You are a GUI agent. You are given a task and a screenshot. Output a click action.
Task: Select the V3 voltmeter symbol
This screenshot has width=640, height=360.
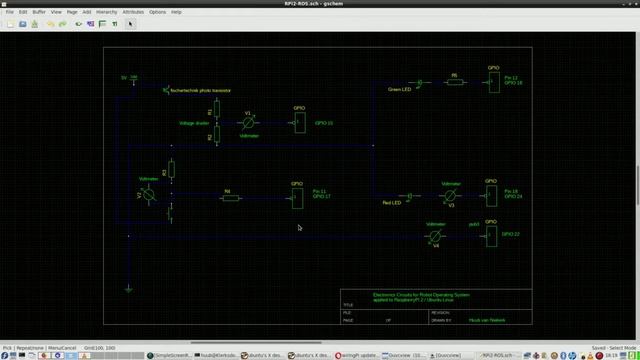pyautogui.click(x=450, y=196)
